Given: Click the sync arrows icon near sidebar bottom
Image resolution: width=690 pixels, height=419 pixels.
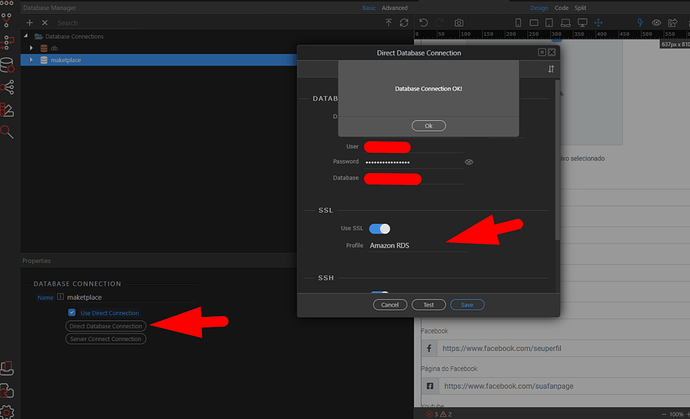Looking at the screenshot, I should coord(7,390).
